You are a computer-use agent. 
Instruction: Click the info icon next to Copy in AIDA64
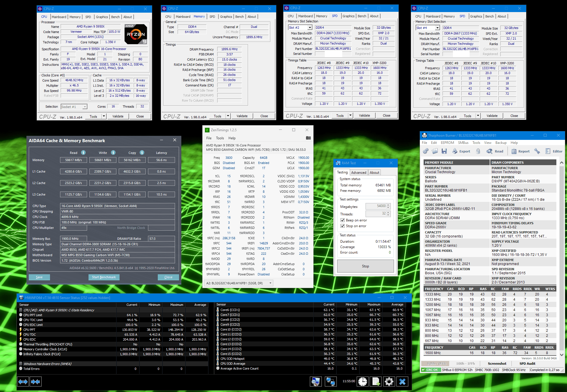tap(142, 152)
